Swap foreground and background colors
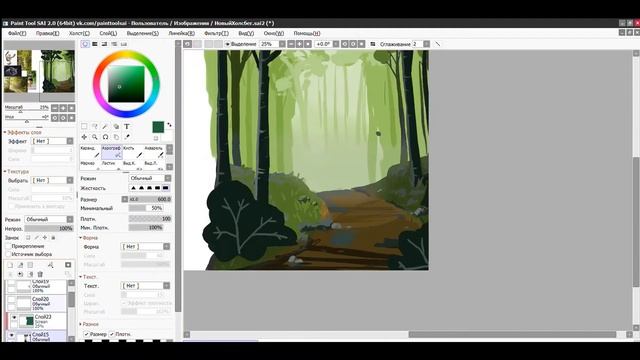640x360 pixels. click(x=169, y=125)
